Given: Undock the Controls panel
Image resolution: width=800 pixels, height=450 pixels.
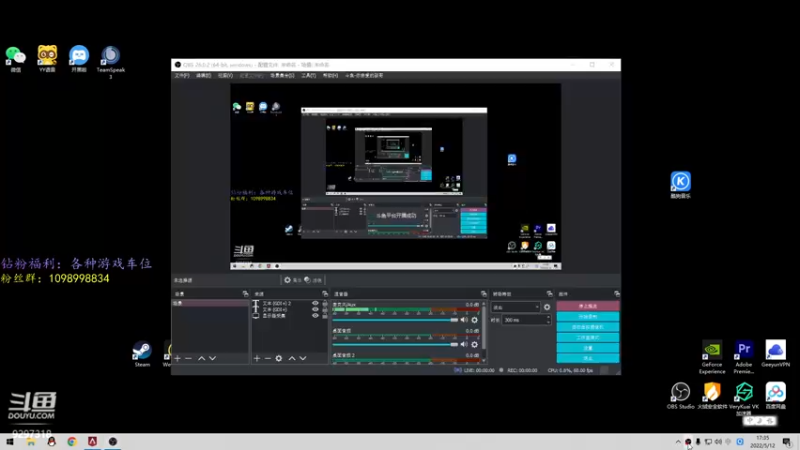Looking at the screenshot, I should pyautogui.click(x=617, y=294).
